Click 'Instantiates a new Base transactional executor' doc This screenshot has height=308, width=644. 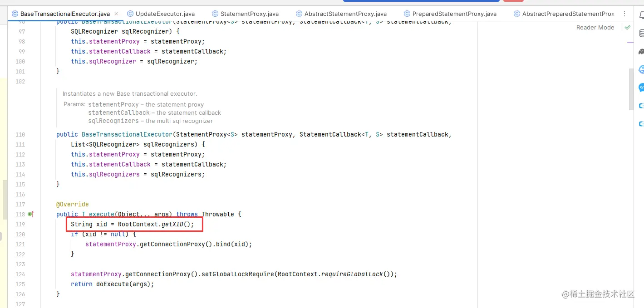[x=130, y=93]
